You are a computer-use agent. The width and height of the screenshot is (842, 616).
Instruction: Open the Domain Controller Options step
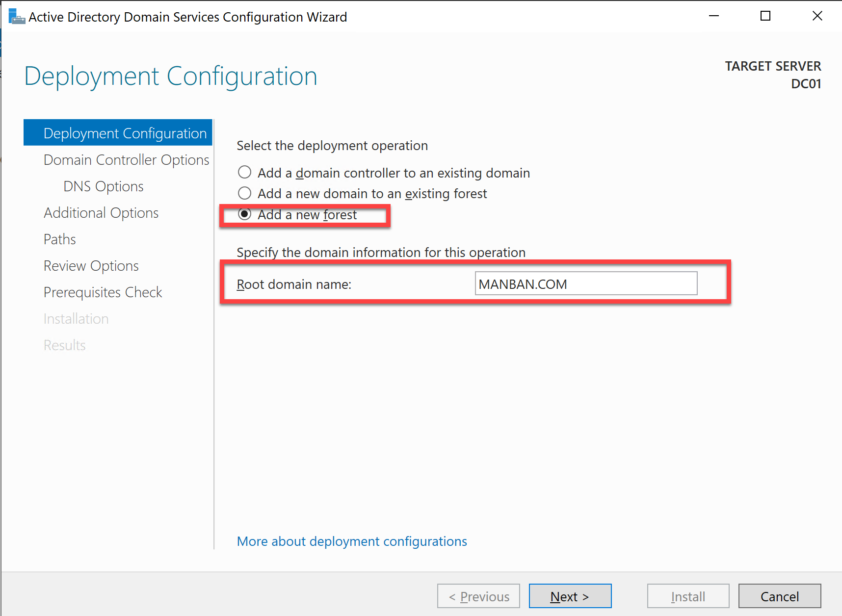126,160
